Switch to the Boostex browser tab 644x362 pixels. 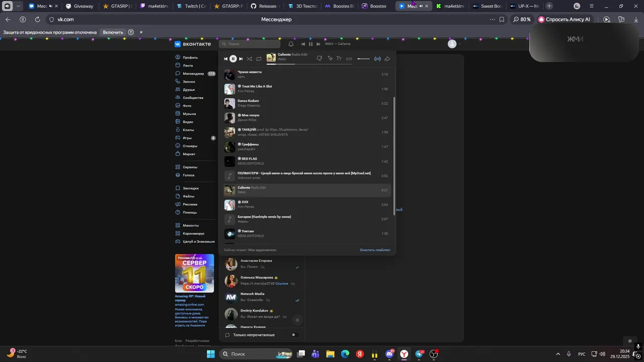[377, 6]
